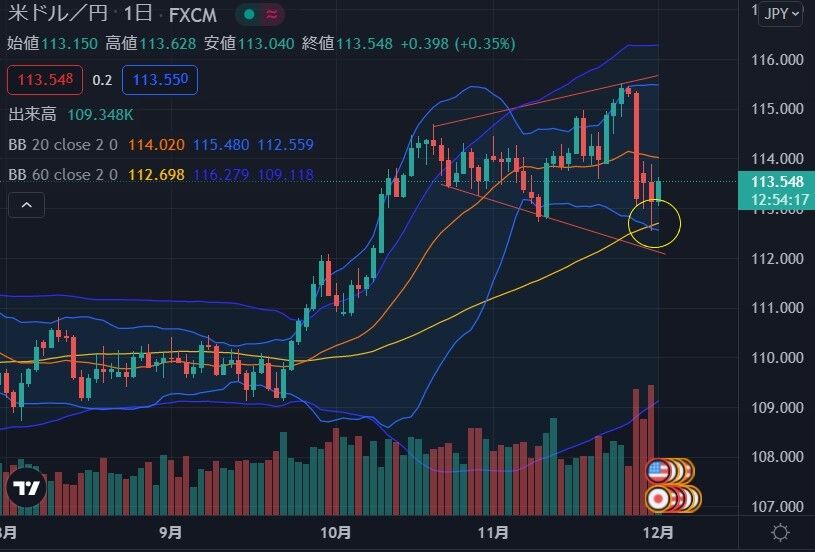Click the TradingView logo icon
This screenshot has width=815, height=552.
coord(26,488)
